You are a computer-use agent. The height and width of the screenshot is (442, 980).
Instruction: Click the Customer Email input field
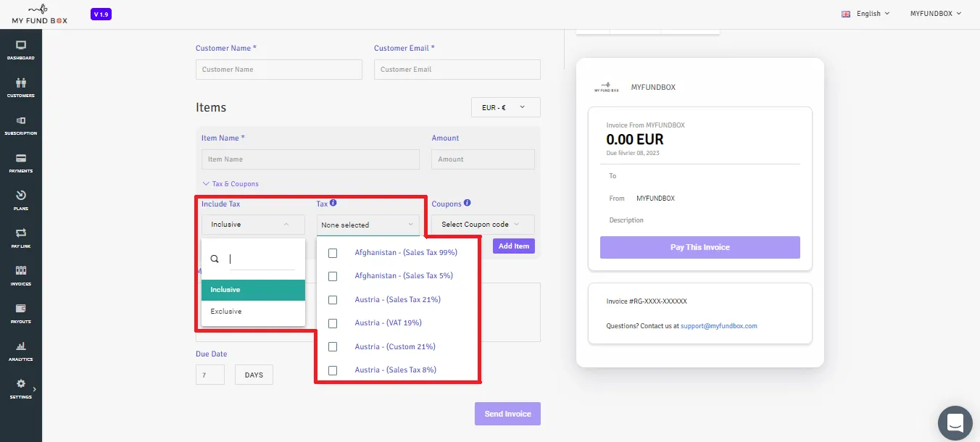tap(457, 70)
